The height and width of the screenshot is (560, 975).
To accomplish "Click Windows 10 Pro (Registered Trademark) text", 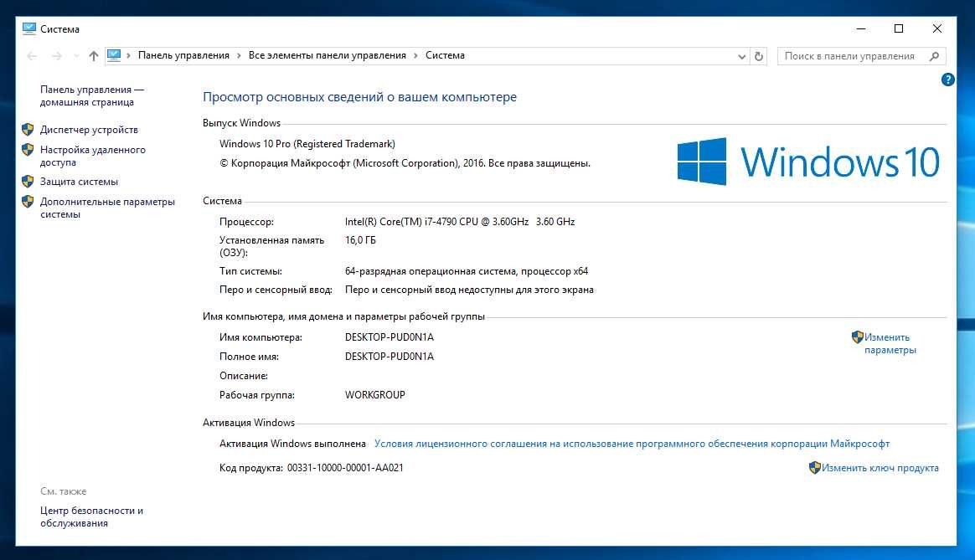I will (307, 144).
